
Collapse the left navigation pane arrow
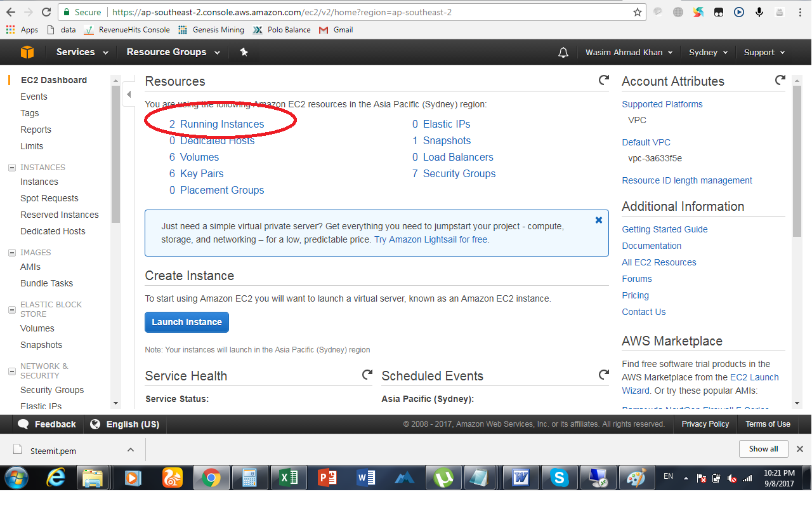pyautogui.click(x=129, y=95)
